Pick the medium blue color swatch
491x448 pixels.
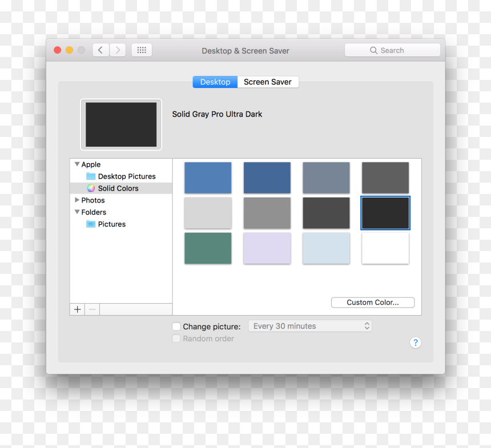(x=208, y=178)
